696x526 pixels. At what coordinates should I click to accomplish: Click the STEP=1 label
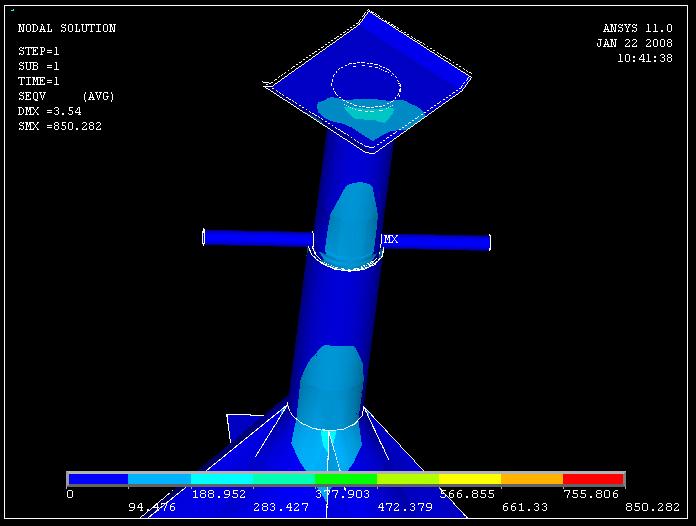coord(39,51)
